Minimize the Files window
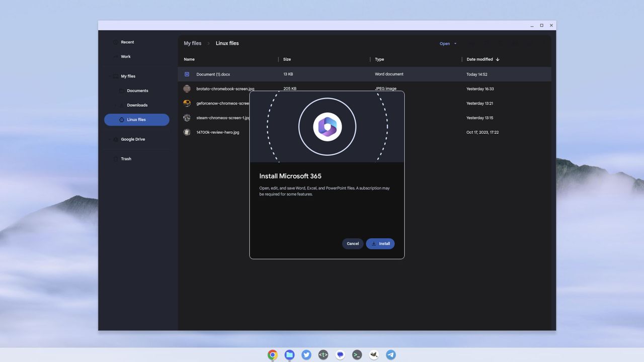 (532, 25)
